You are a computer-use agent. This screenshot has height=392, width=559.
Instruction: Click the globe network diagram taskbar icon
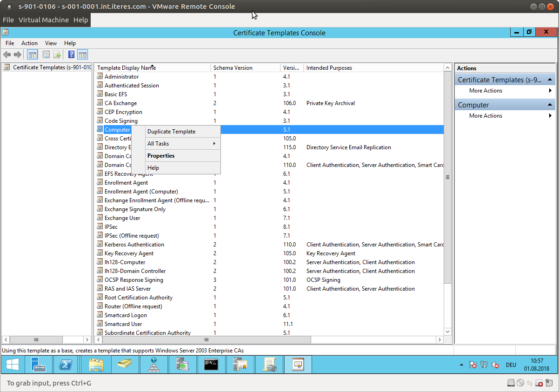tap(154, 365)
